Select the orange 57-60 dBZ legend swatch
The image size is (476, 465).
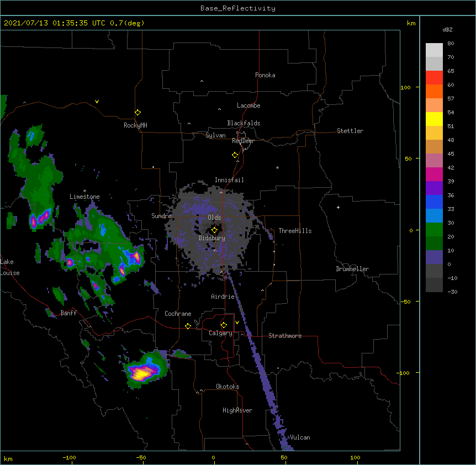434,91
